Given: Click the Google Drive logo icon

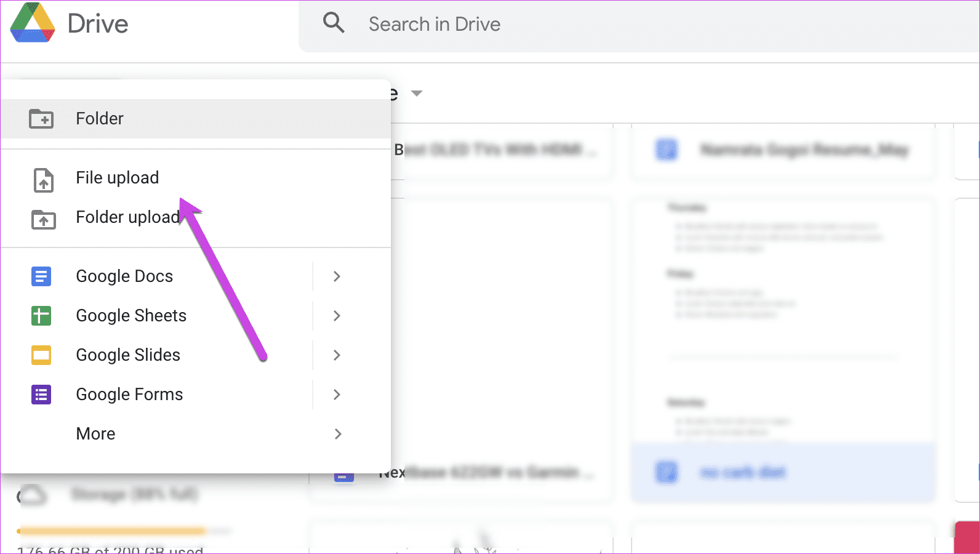Looking at the screenshot, I should point(33,23).
